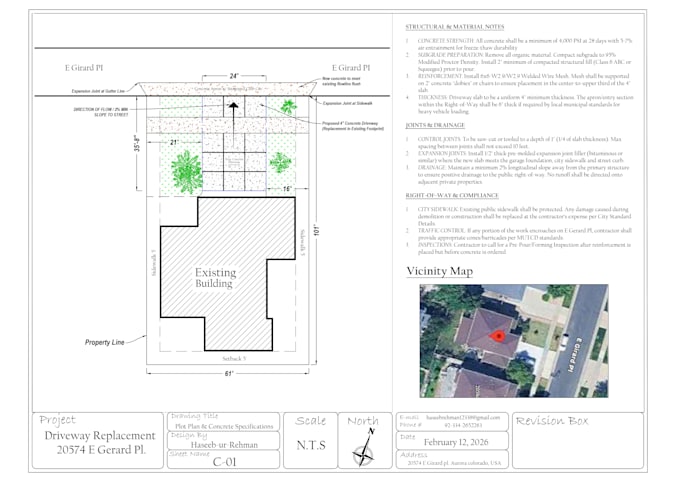Screen dimensions: 680x481
Task: Click 'Expansion Joint at Gutter Line' note
Action: pos(98,91)
